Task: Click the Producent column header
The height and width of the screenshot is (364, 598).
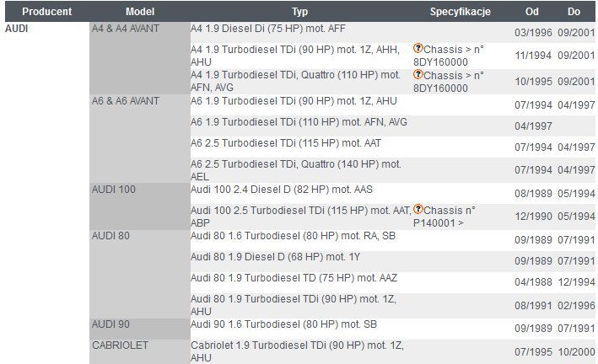Action: tap(47, 12)
